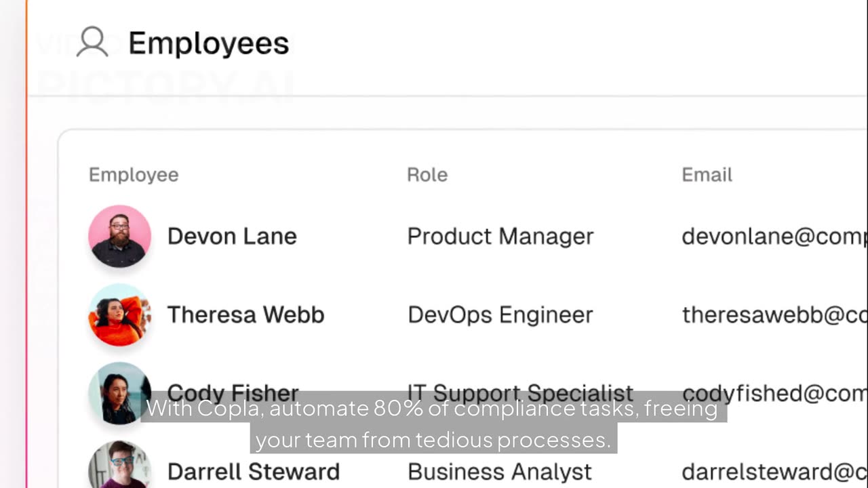This screenshot has height=488, width=868.
Task: Sort by the Employee column header
Action: coord(134,175)
